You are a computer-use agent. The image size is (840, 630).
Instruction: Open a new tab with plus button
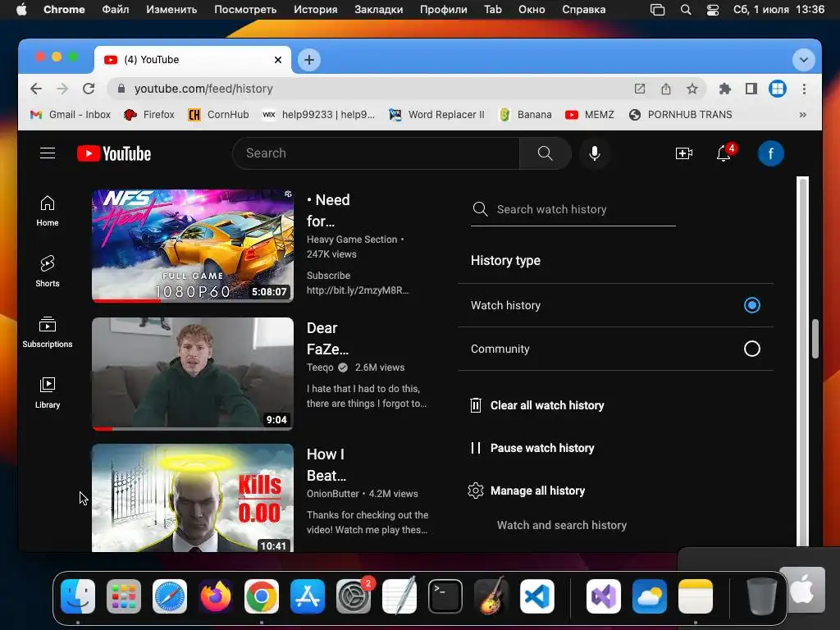point(309,59)
